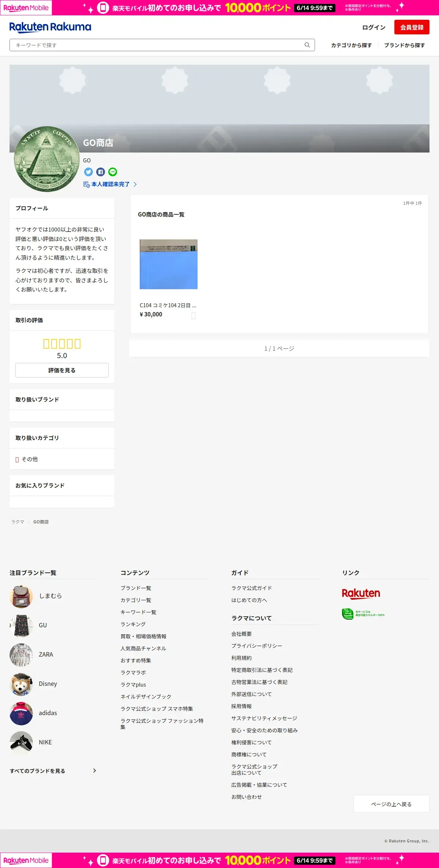Click Rakuten Mobile logo in bottom banner
This screenshot has height=868, width=439.
tap(26, 860)
